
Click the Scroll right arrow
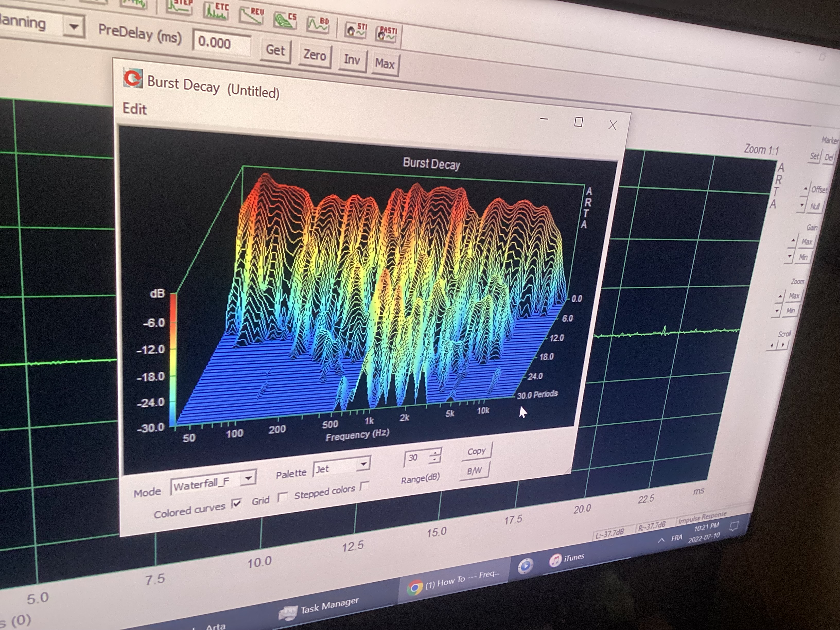(x=782, y=345)
